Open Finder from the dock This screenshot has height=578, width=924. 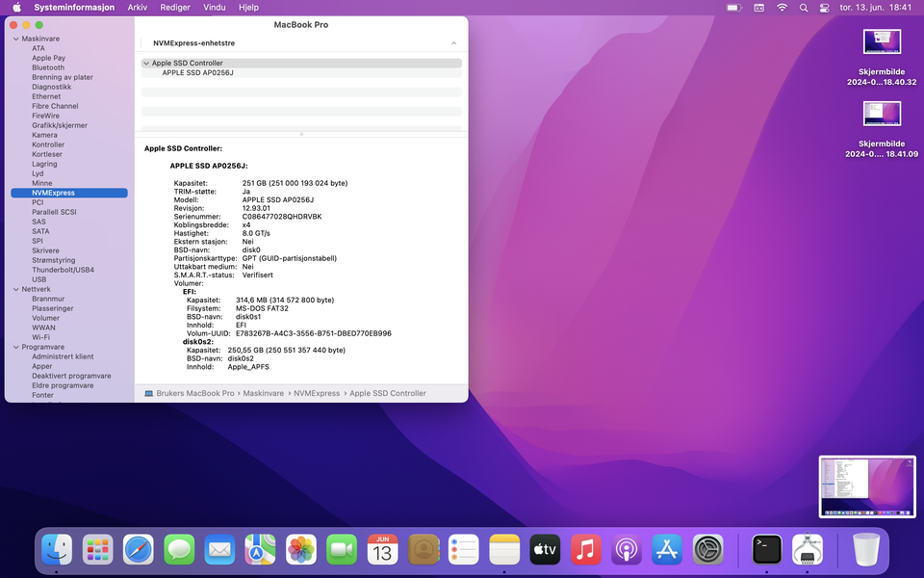click(57, 550)
